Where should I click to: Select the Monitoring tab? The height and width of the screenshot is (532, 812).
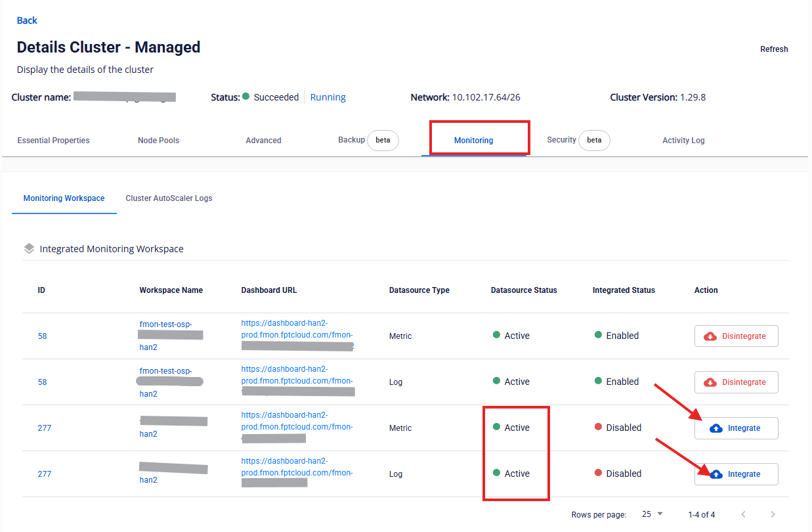(473, 141)
